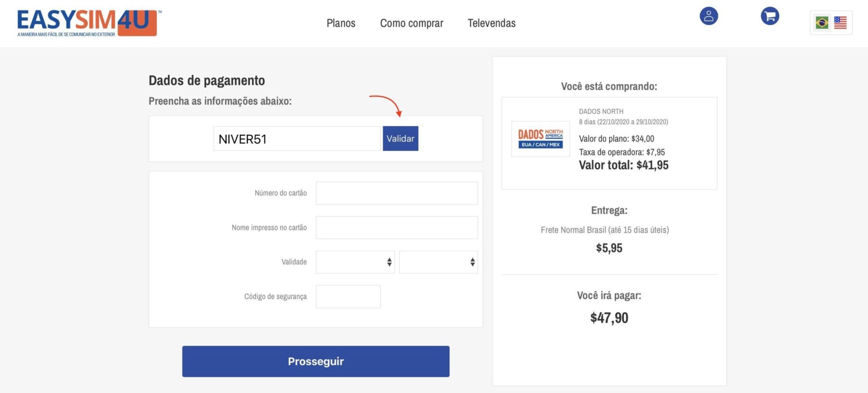
Task: Go to Televendas page
Action: coord(491,23)
